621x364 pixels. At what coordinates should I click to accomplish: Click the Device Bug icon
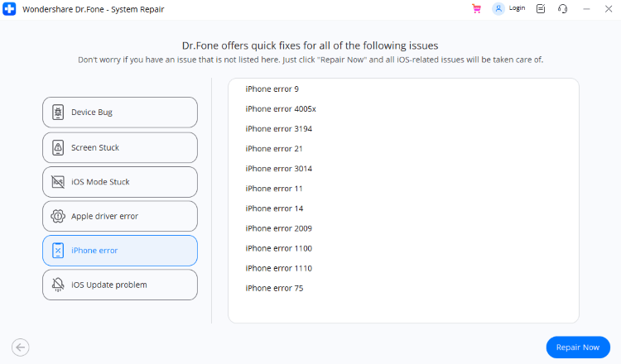tap(58, 113)
